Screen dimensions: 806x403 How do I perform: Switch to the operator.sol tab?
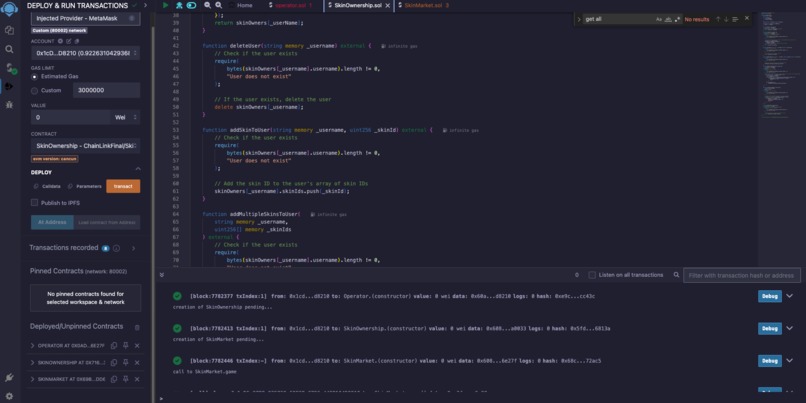[290, 5]
